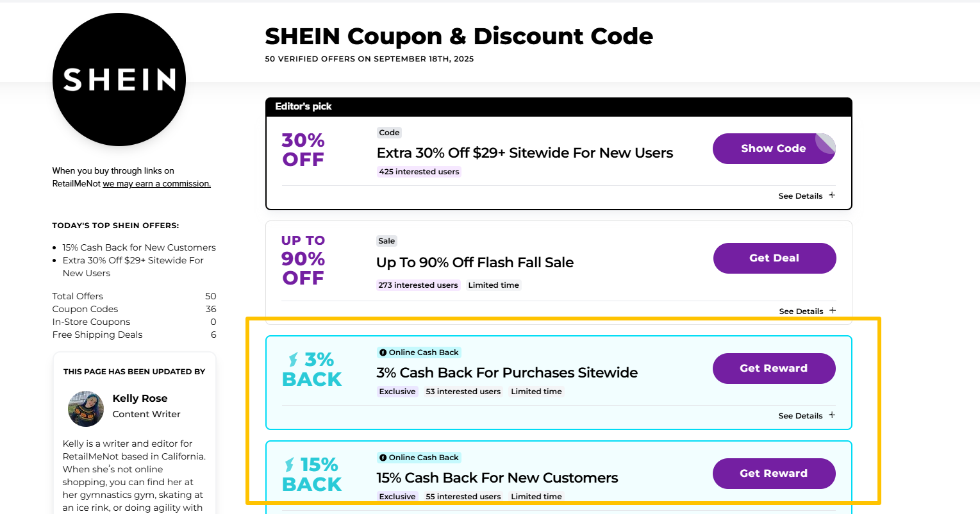The image size is (980, 514).
Task: Click the Exclusive tag on the 3% offer
Action: click(397, 391)
